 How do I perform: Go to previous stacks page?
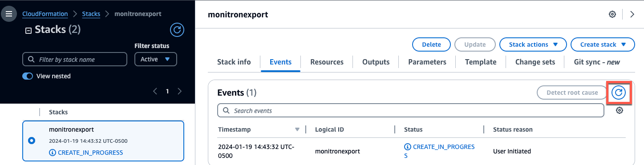pyautogui.click(x=155, y=91)
